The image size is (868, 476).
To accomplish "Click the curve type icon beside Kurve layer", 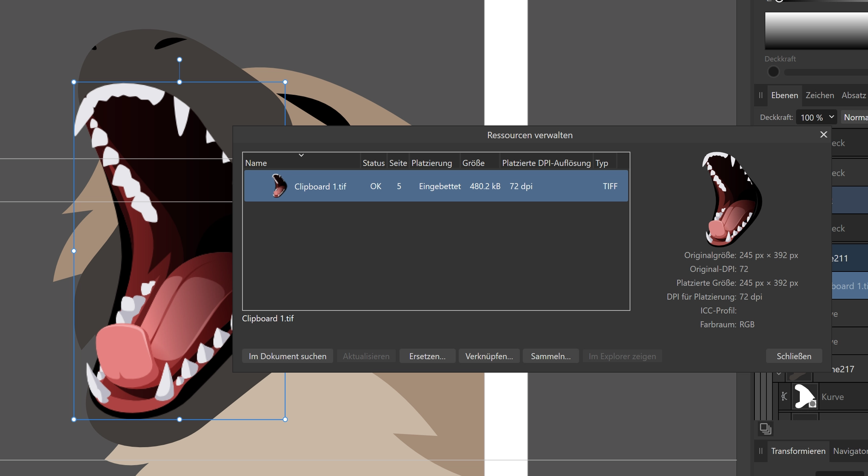I will coord(785,396).
